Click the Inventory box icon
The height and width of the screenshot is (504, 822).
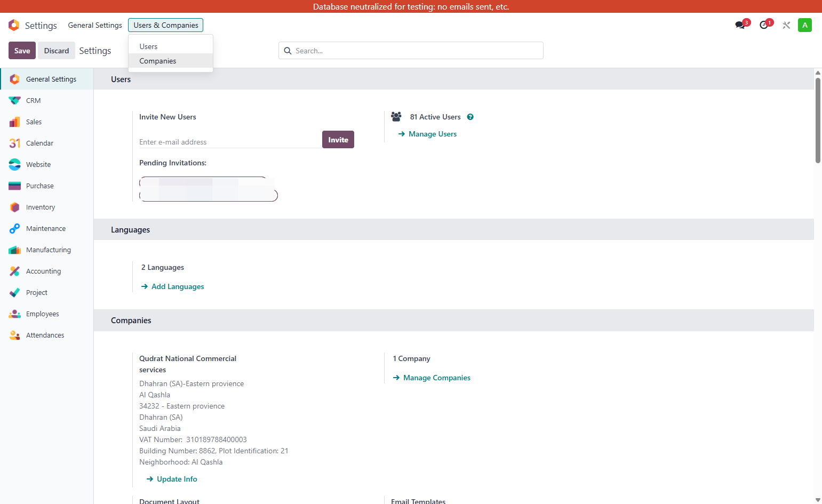[x=15, y=207]
